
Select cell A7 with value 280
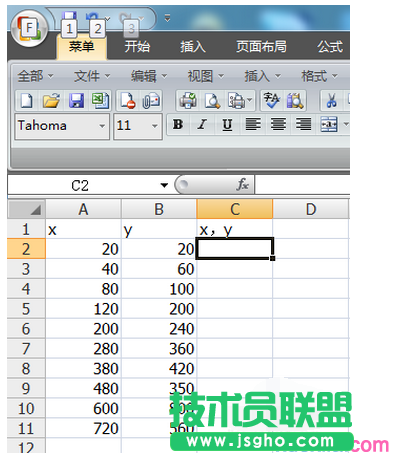pos(83,349)
